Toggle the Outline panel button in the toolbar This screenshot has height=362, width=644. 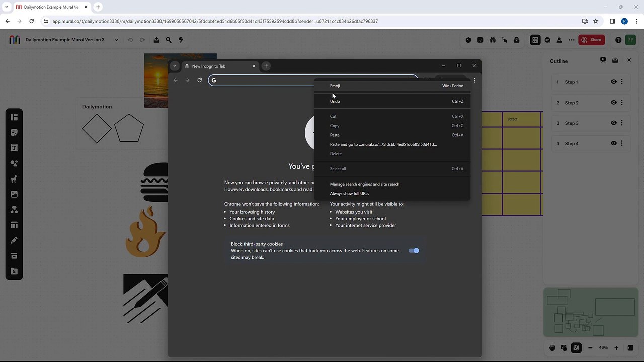point(535,40)
